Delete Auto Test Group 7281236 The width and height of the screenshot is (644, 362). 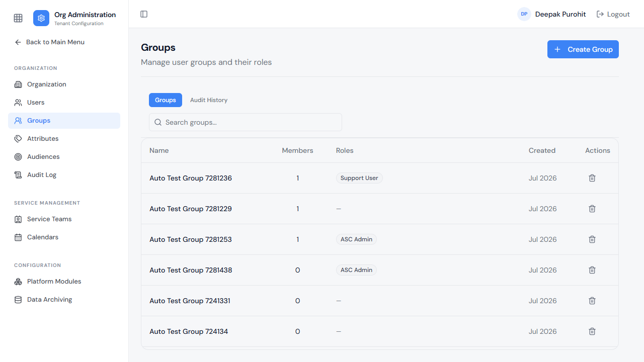[x=592, y=178]
